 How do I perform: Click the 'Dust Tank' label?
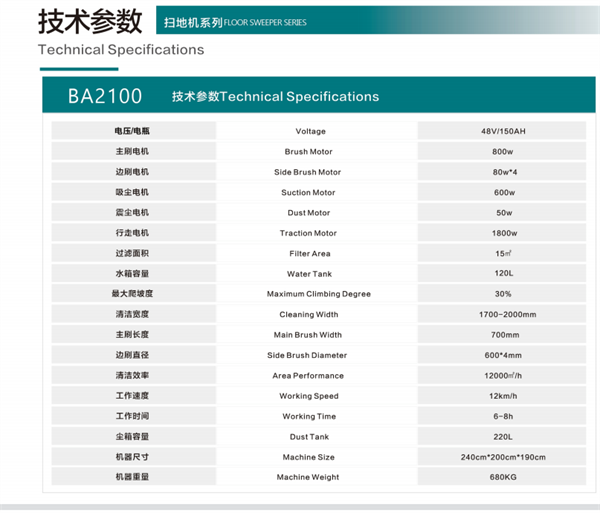point(309,437)
